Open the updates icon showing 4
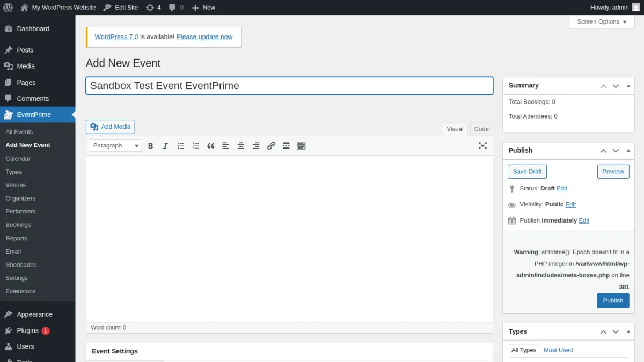This screenshot has width=644, height=362. (153, 8)
